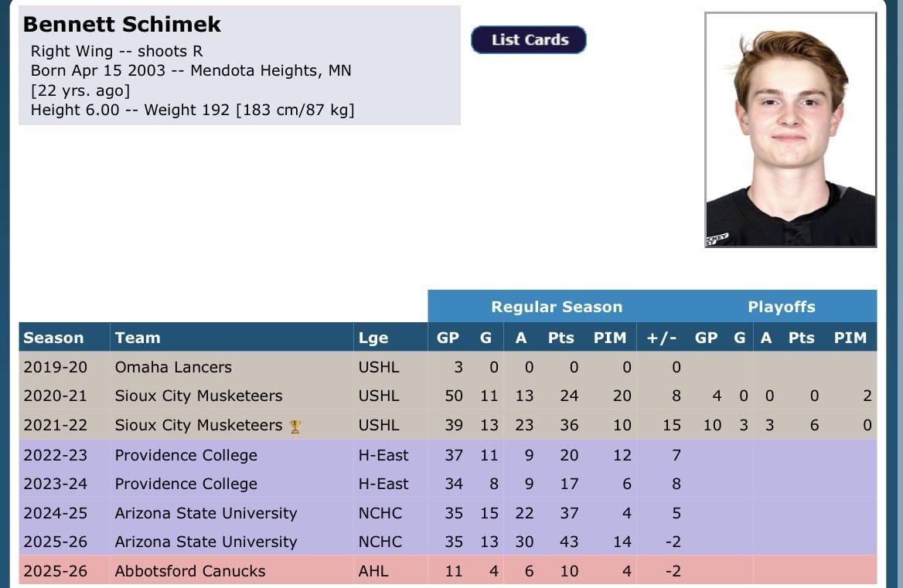Open H-East league in the 2022-23 row

[383, 455]
